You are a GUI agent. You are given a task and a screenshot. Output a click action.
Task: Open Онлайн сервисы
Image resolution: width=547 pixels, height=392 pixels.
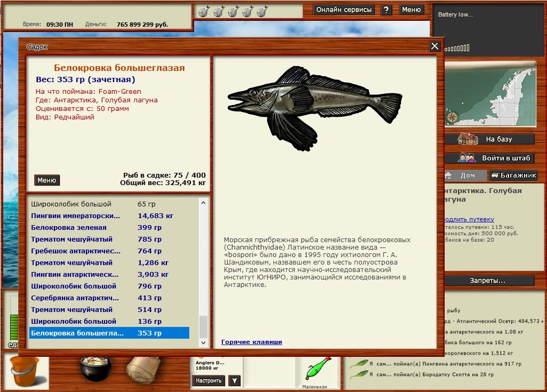[x=344, y=10]
